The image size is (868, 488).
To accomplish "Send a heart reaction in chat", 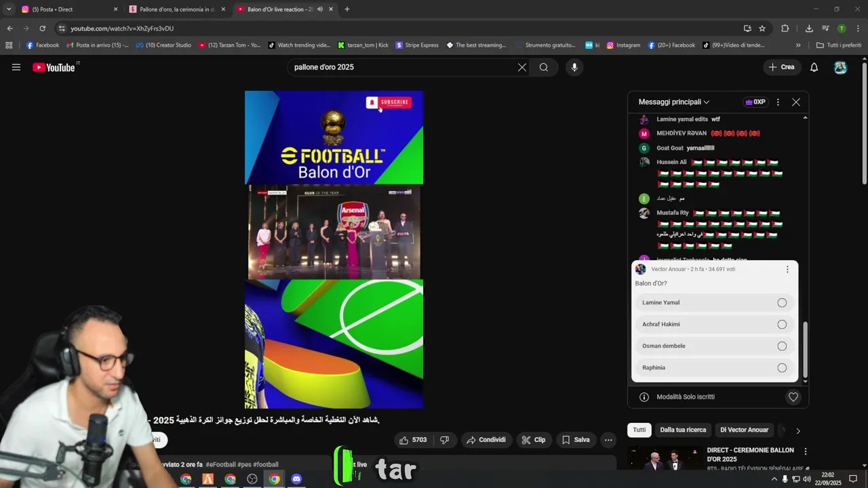I will click(x=793, y=397).
